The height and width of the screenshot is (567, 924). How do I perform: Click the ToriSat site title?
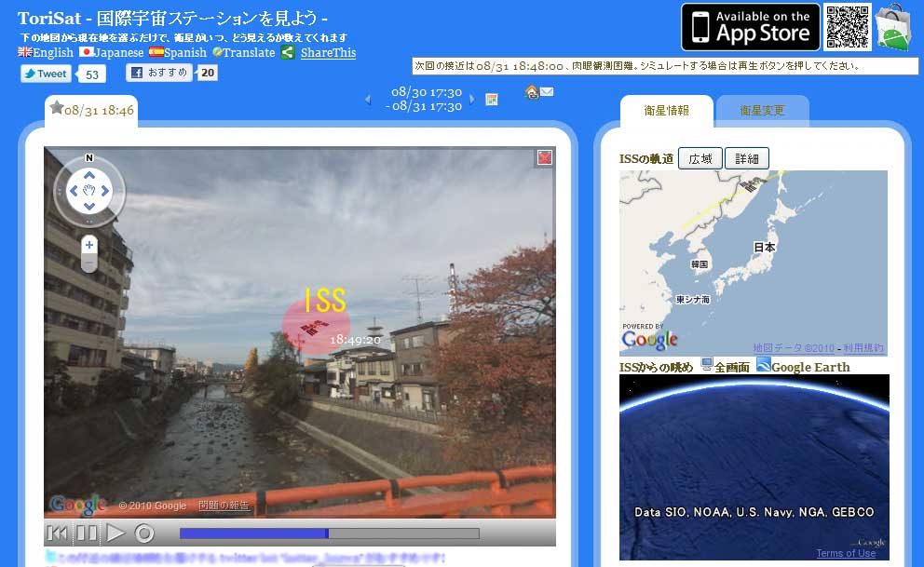tap(172, 19)
